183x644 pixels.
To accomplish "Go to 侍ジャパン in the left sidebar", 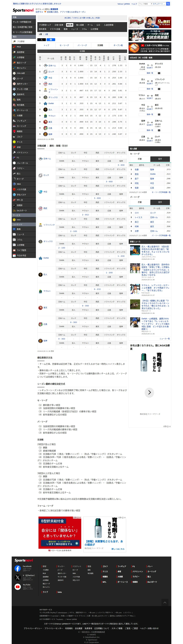I will [24, 68].
